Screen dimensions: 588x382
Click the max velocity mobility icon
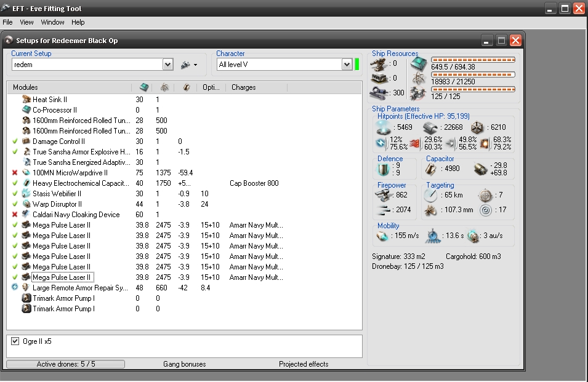coord(383,236)
